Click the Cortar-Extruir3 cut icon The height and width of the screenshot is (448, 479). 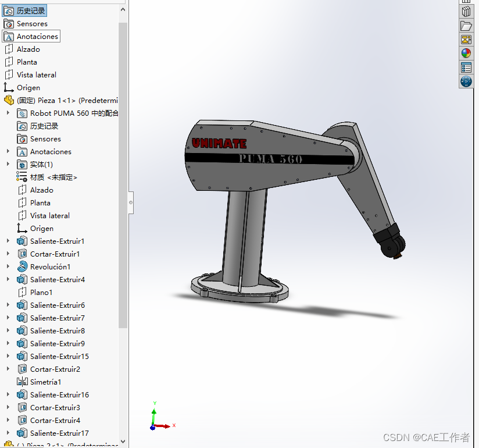(22, 408)
